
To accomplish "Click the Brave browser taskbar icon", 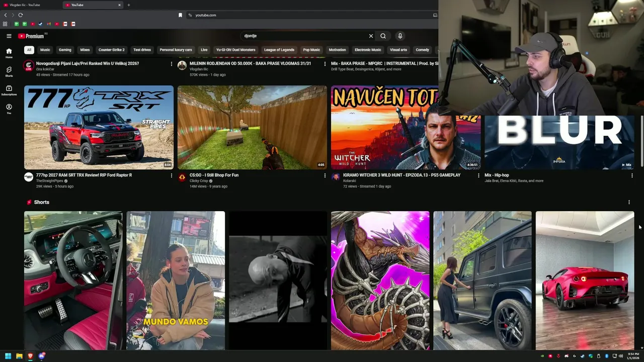I will (x=30, y=356).
